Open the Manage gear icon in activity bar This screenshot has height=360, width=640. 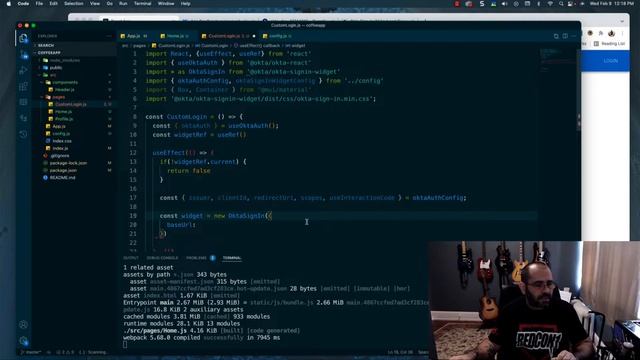tap(23, 341)
